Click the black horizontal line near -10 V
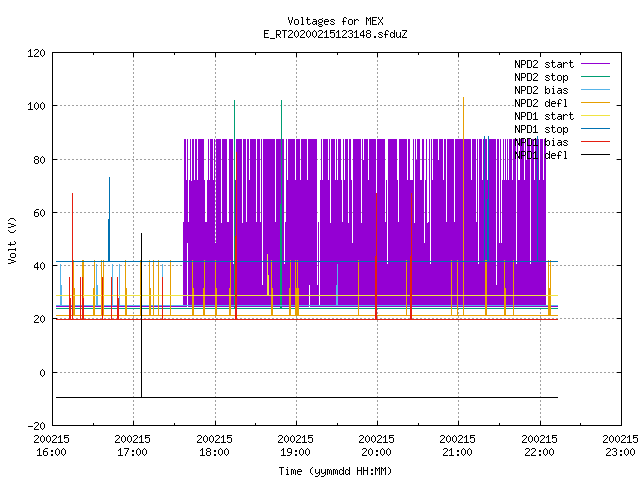This screenshot has height=480, width=640. coord(307,397)
